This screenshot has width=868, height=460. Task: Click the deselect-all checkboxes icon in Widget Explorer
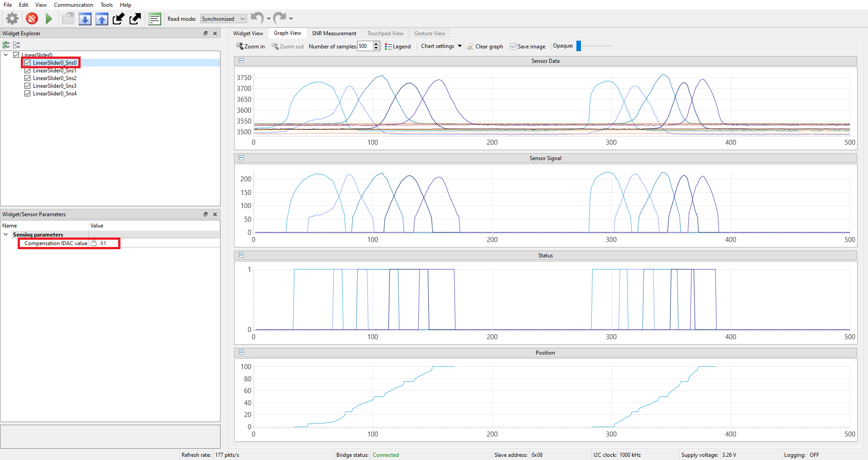coord(17,45)
